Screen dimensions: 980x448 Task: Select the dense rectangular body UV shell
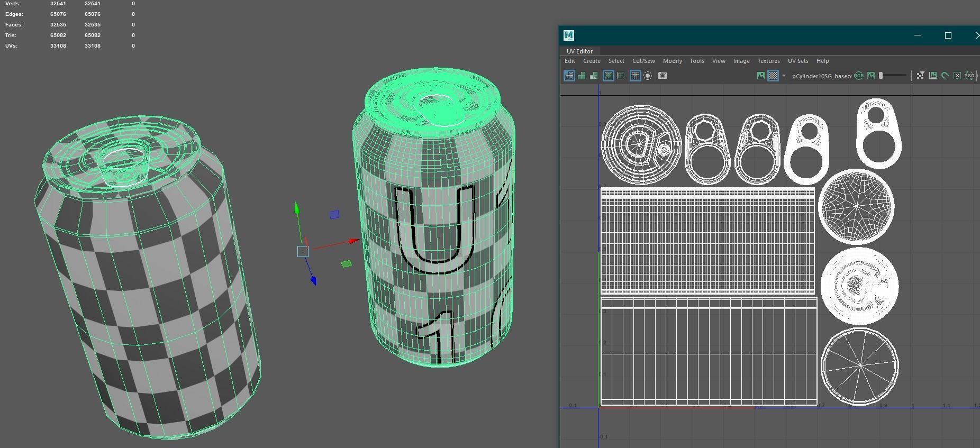708,241
